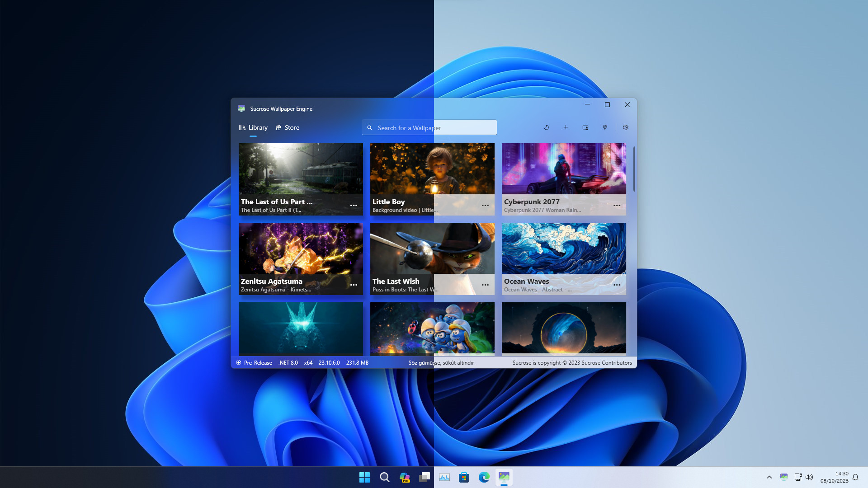This screenshot has height=488, width=868.
Task: Expand the options menu for Ocean Waves
Action: pos(617,285)
